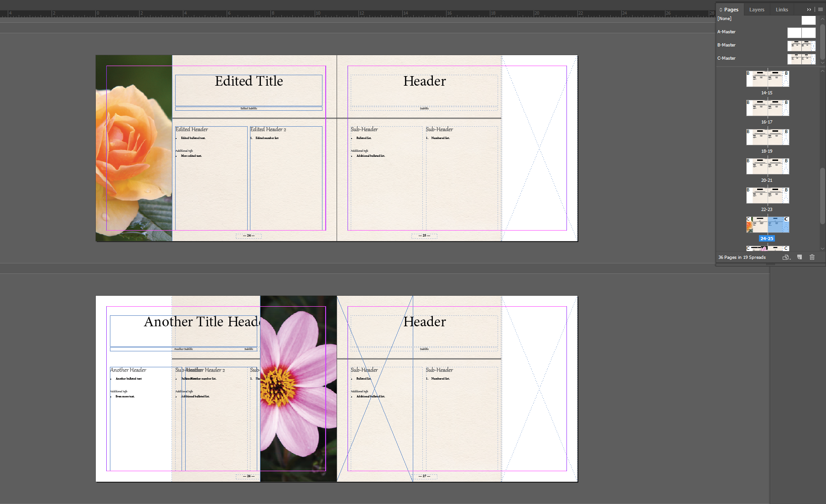Screen dimensions: 826x504
Task: Select spread 22-23 in the Pages panel
Action: coord(768,195)
